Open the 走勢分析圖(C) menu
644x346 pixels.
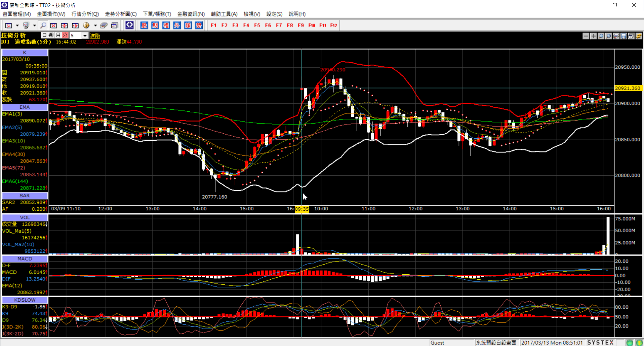pyautogui.click(x=121, y=14)
